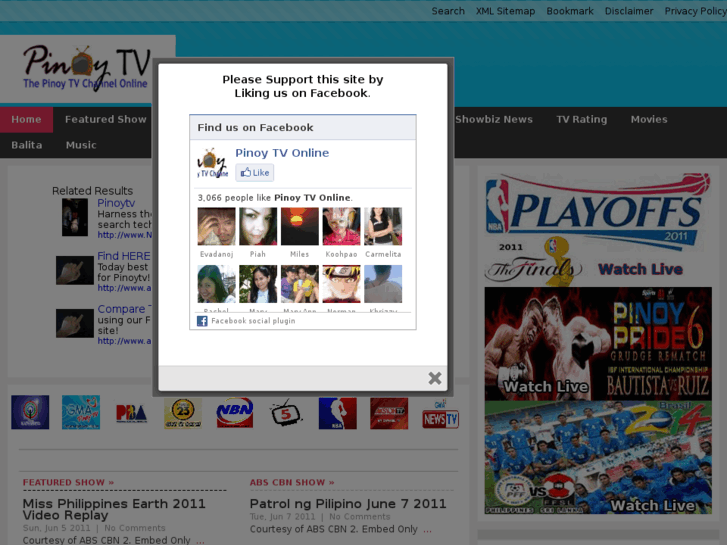Viewport: 727px width, 545px height.
Task: Click the TV5 channel icon
Action: click(x=286, y=413)
